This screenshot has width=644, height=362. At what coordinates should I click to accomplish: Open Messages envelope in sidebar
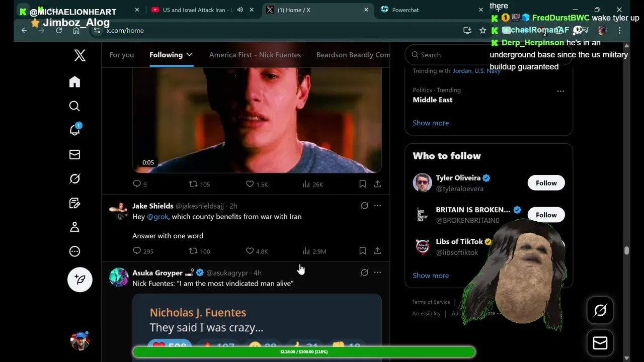pos(74,154)
